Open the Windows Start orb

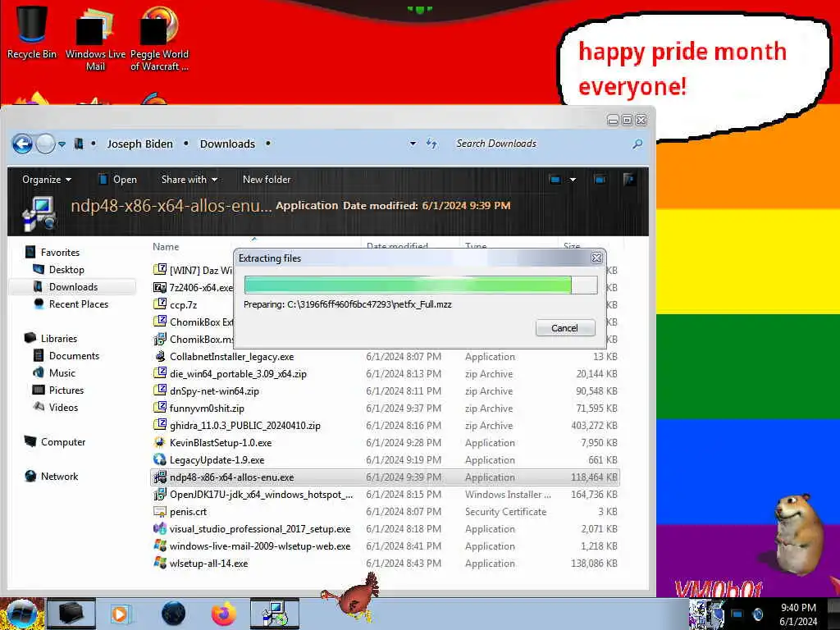21,614
